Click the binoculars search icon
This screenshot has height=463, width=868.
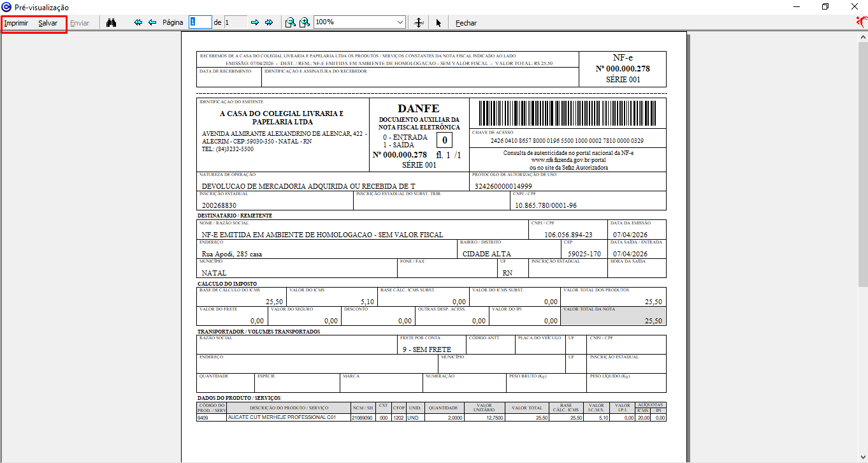pyautogui.click(x=111, y=22)
